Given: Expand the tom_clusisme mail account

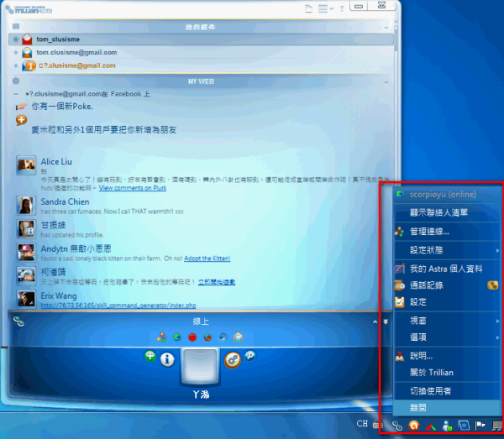Looking at the screenshot, I should [x=15, y=39].
